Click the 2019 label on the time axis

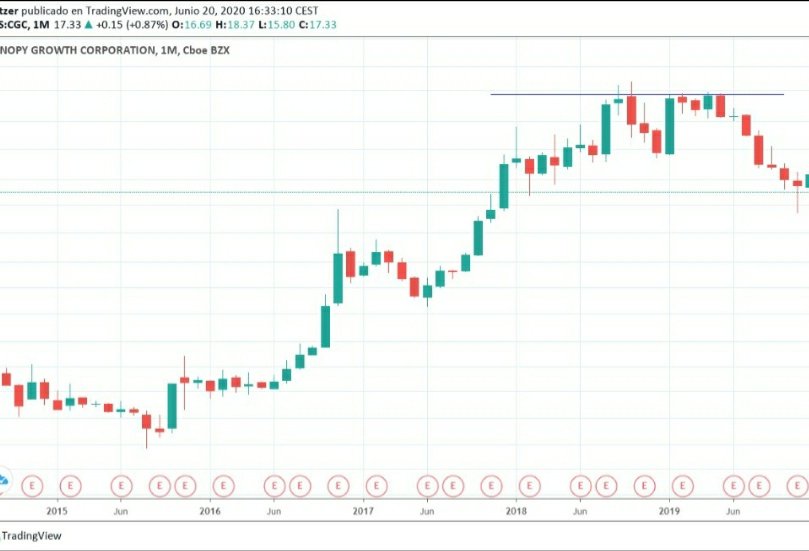coord(669,511)
